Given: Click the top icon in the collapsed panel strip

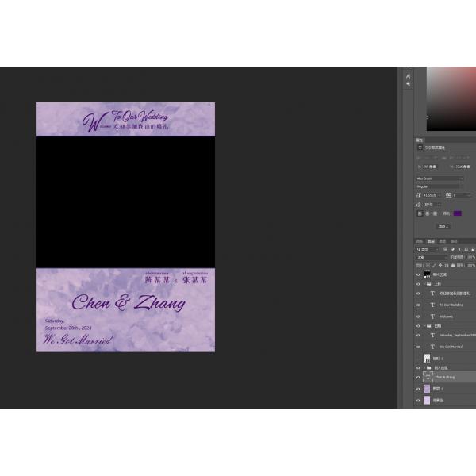Looking at the screenshot, I should coord(409,76).
